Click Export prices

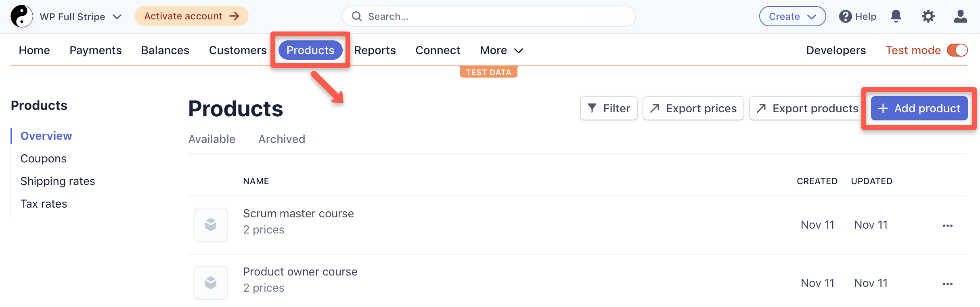(x=693, y=108)
